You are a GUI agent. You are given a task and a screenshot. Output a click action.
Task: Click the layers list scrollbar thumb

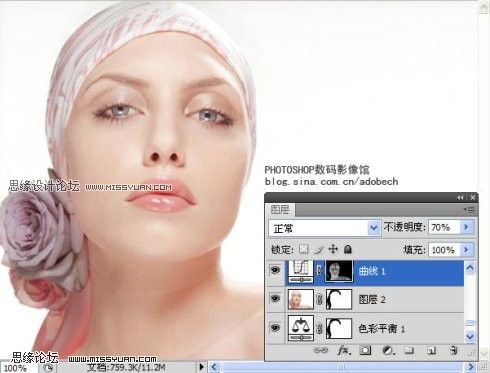coord(470,322)
